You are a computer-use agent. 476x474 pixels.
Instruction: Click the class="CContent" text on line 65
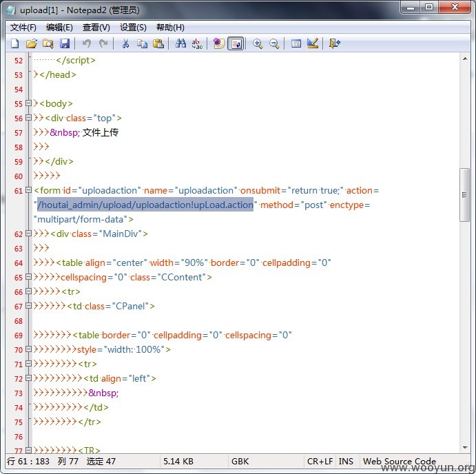168,277
